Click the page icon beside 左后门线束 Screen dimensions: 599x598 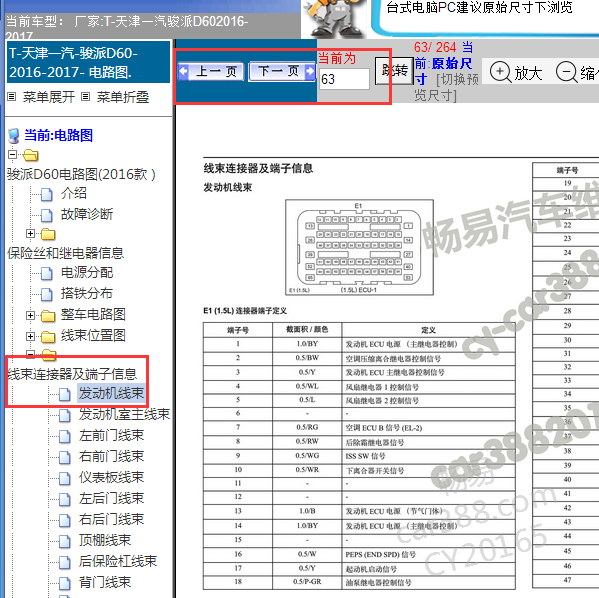pyautogui.click(x=65, y=499)
